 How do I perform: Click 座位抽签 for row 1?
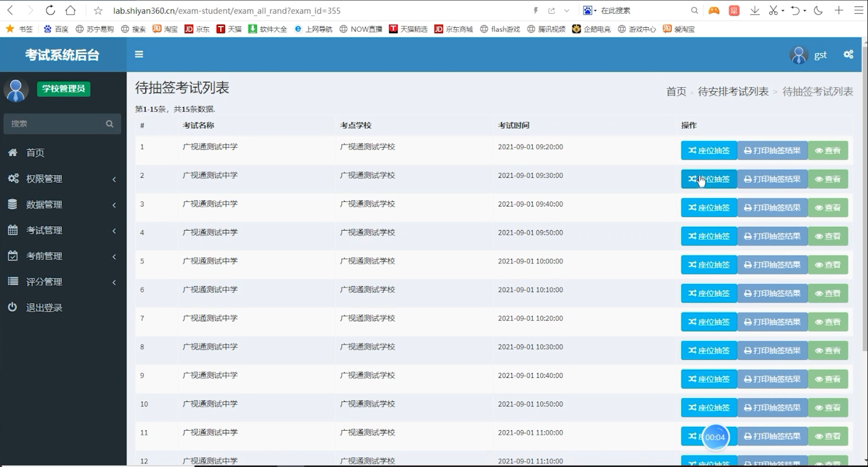point(709,151)
